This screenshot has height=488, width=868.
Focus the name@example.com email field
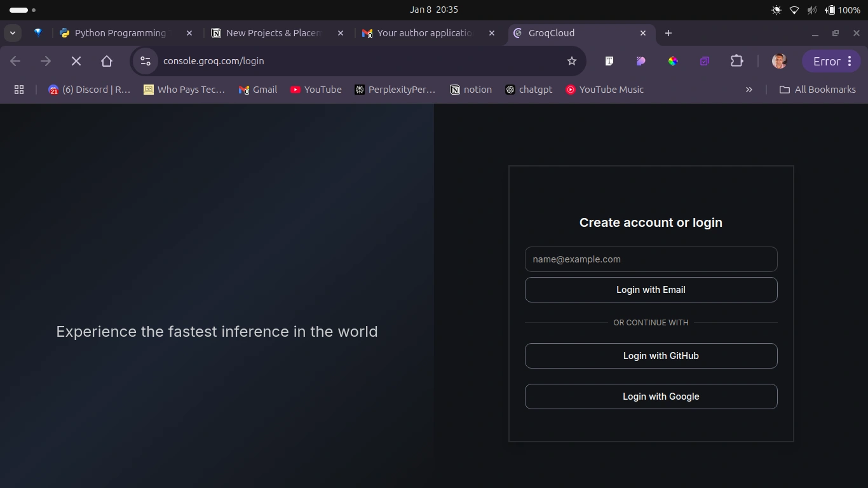pyautogui.click(x=651, y=259)
